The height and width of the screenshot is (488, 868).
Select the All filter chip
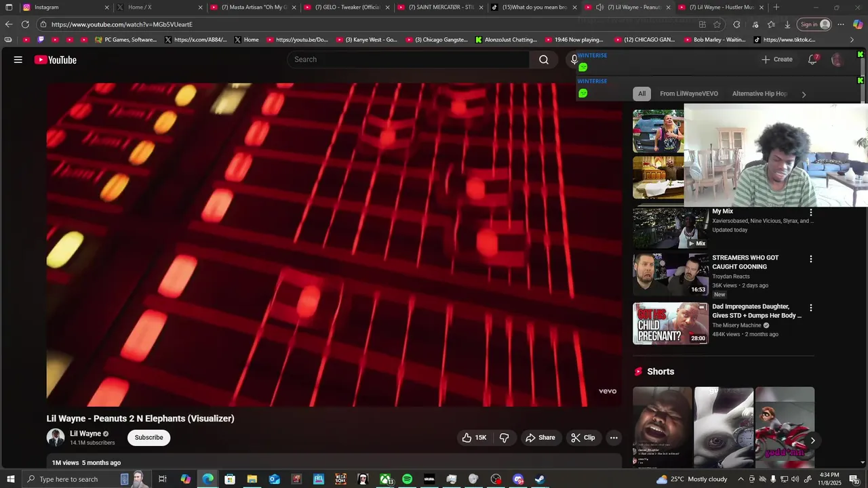[642, 94]
